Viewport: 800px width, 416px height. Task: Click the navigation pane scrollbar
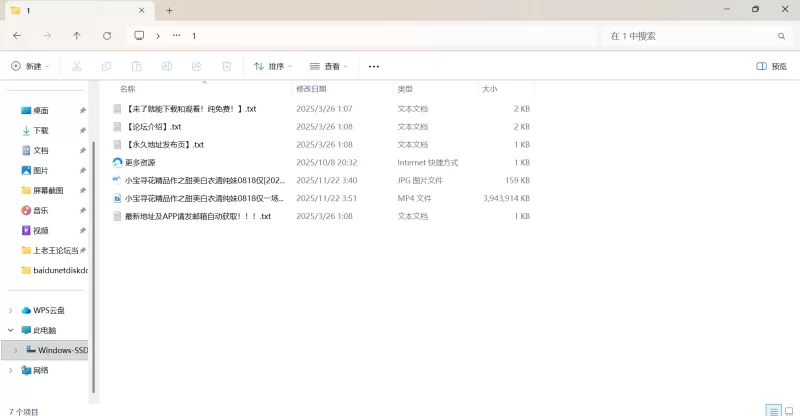tap(93, 267)
